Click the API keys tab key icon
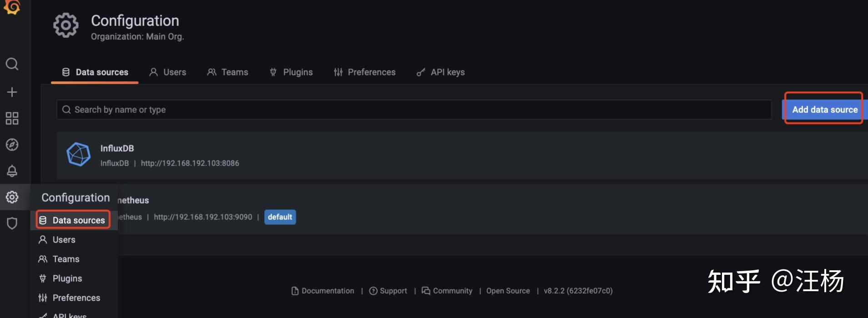The width and height of the screenshot is (868, 318). tap(421, 72)
